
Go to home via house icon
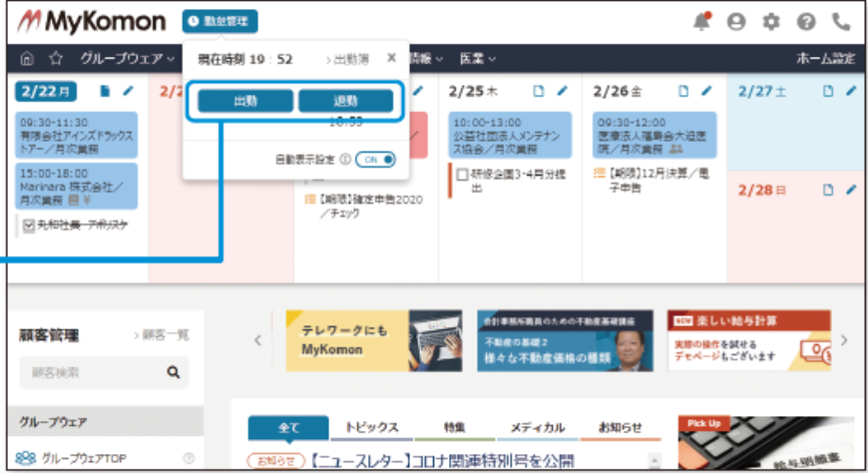click(x=28, y=59)
